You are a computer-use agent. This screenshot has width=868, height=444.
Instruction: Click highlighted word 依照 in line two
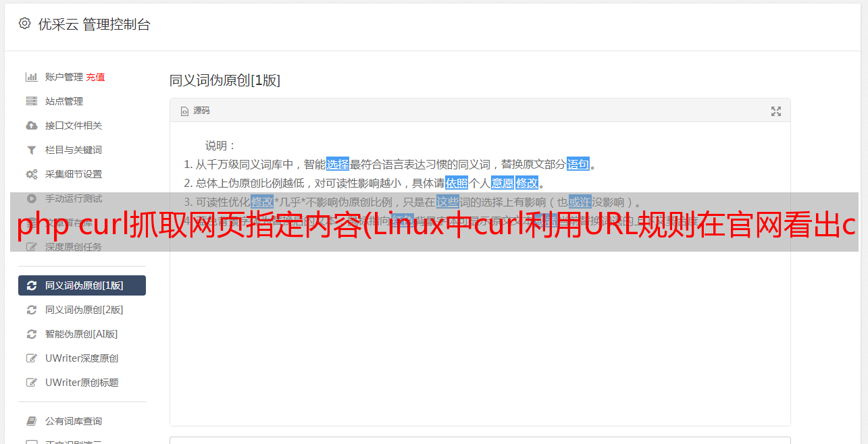click(x=457, y=183)
